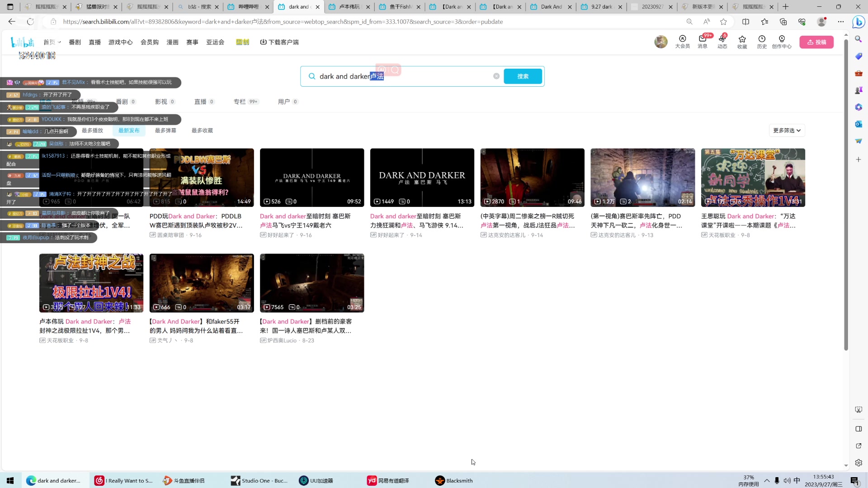This screenshot has height=488, width=868.
Task: Click the bilibili logo
Action: tap(23, 42)
